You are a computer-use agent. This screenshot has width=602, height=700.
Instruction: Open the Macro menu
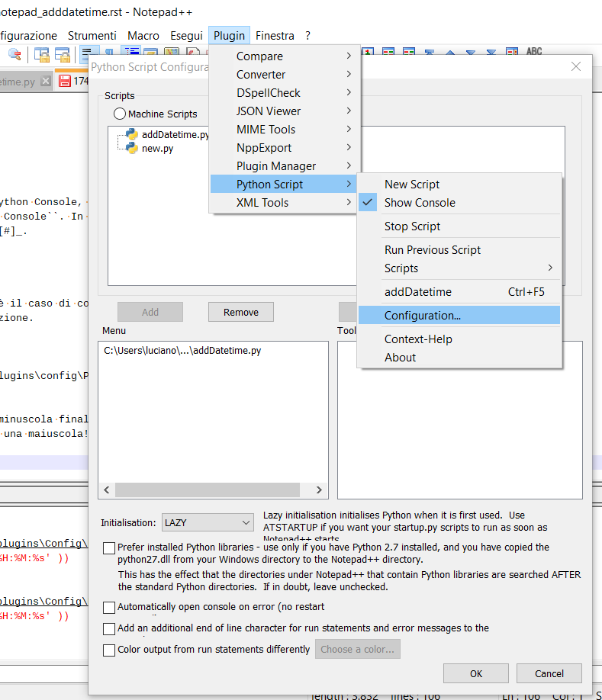coord(143,36)
